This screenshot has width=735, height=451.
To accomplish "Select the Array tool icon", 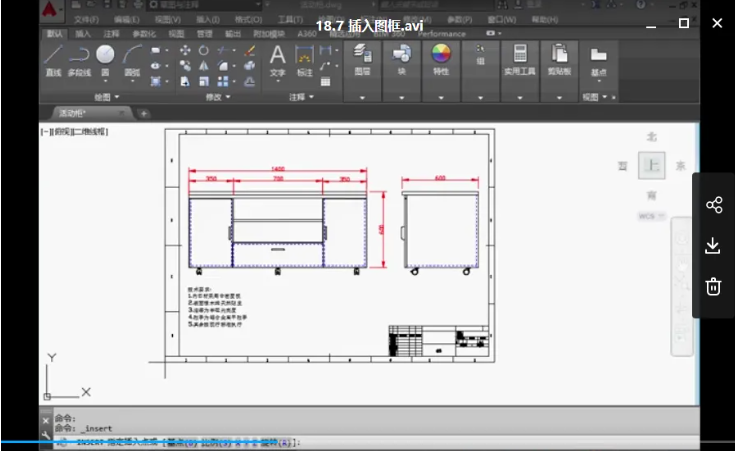I will [223, 82].
